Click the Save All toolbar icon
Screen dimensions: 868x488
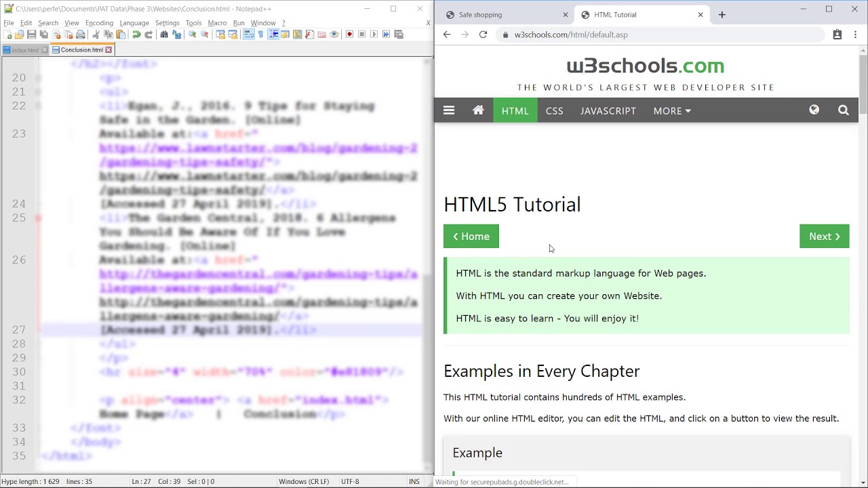pyautogui.click(x=43, y=34)
